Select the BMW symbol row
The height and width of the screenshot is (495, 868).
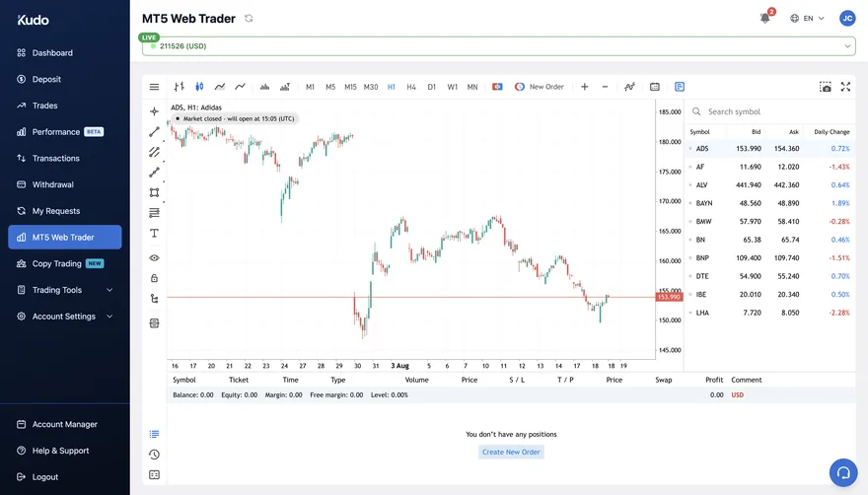point(770,222)
